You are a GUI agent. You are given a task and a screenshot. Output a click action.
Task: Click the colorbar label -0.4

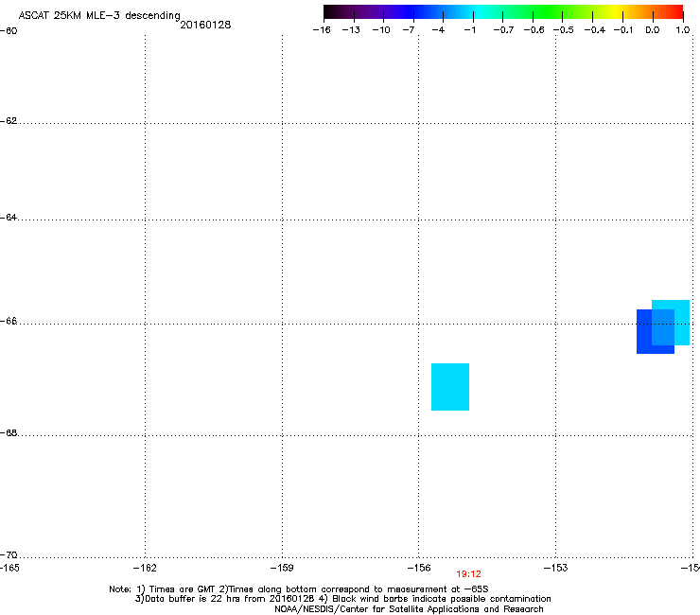pos(594,30)
